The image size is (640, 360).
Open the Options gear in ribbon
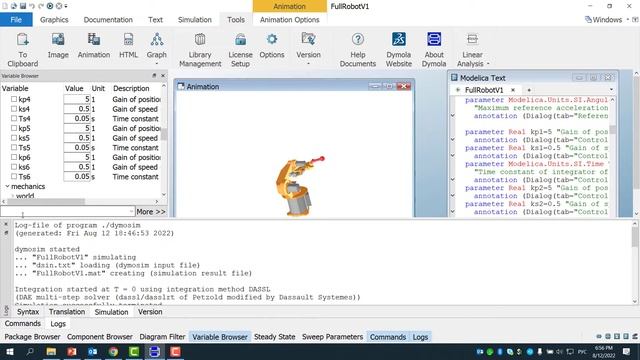[x=272, y=40]
